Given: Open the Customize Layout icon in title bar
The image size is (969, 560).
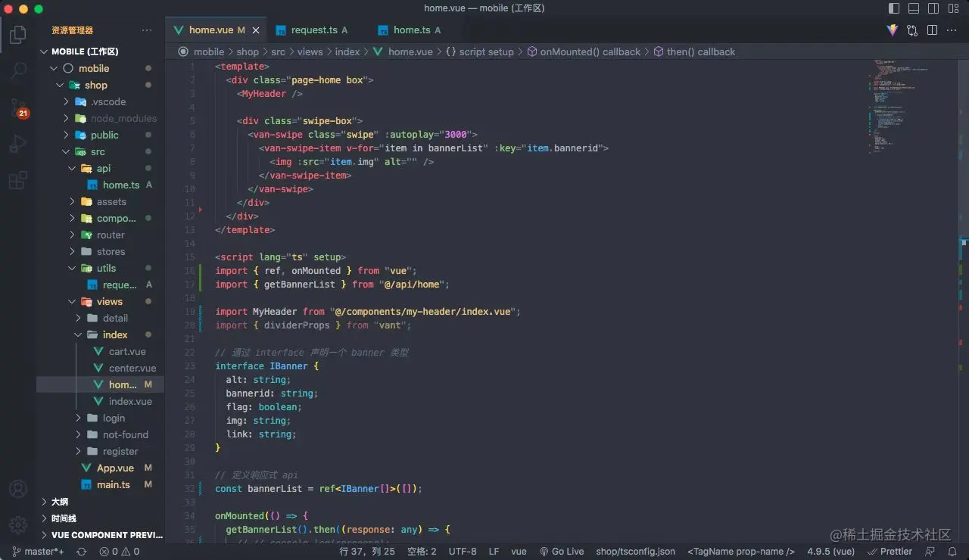Looking at the screenshot, I should [953, 8].
